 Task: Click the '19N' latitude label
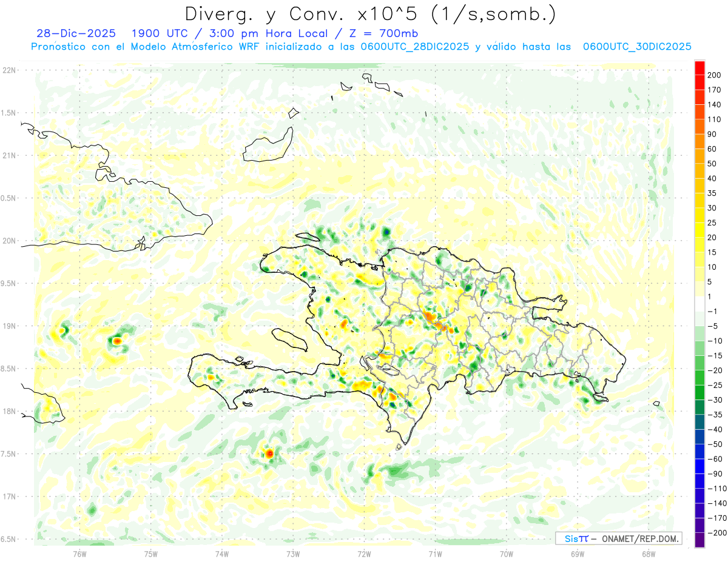[x=8, y=326]
